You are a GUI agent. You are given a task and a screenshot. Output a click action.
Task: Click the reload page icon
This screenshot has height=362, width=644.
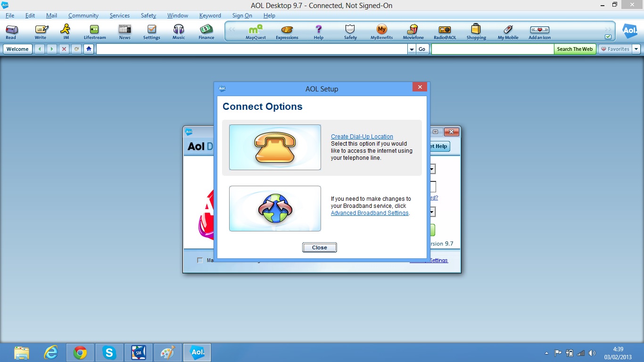(x=76, y=49)
